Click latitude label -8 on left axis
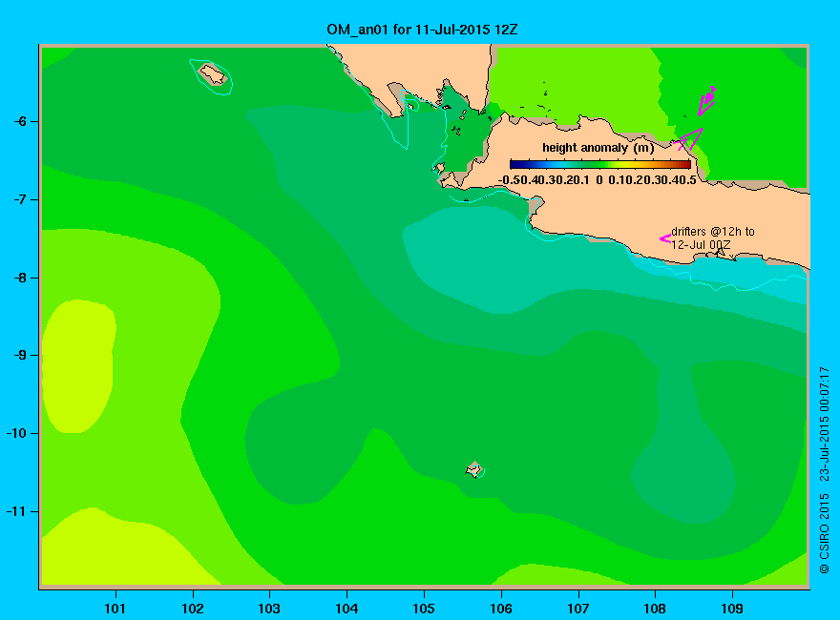 click(x=20, y=278)
